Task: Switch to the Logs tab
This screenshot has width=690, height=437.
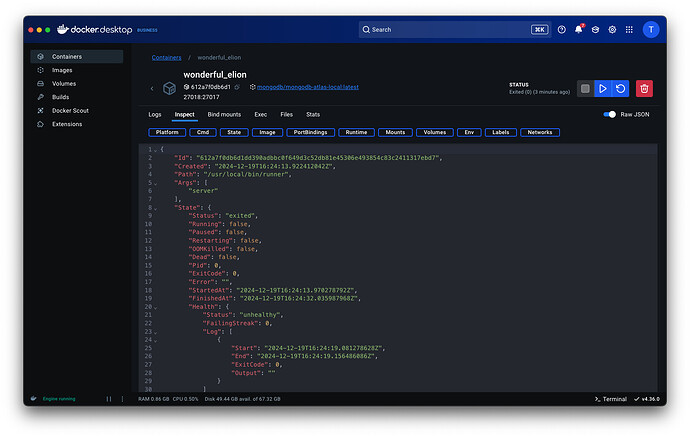Action: [155, 115]
